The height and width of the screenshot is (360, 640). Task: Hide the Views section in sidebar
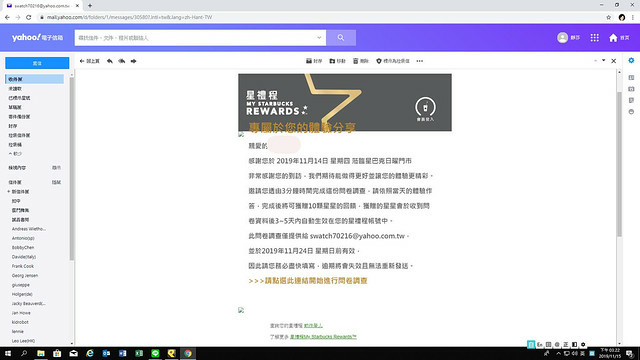[56, 168]
